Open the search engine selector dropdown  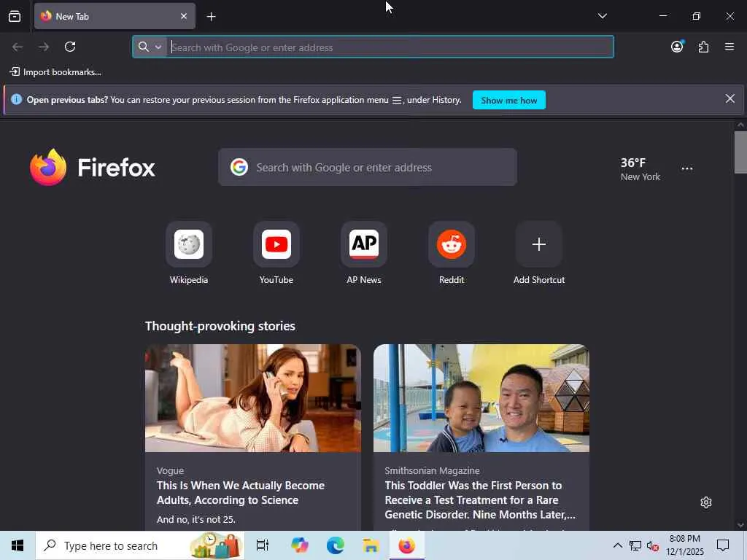click(x=150, y=47)
